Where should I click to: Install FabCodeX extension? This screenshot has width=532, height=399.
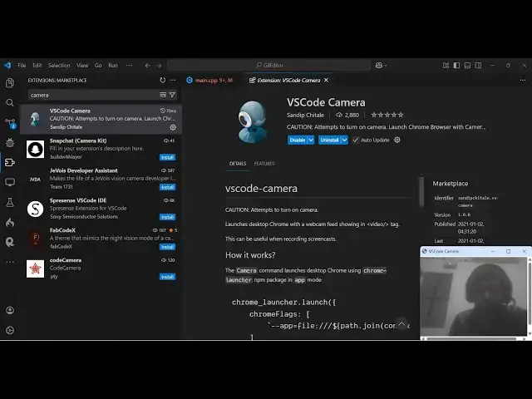tap(168, 247)
